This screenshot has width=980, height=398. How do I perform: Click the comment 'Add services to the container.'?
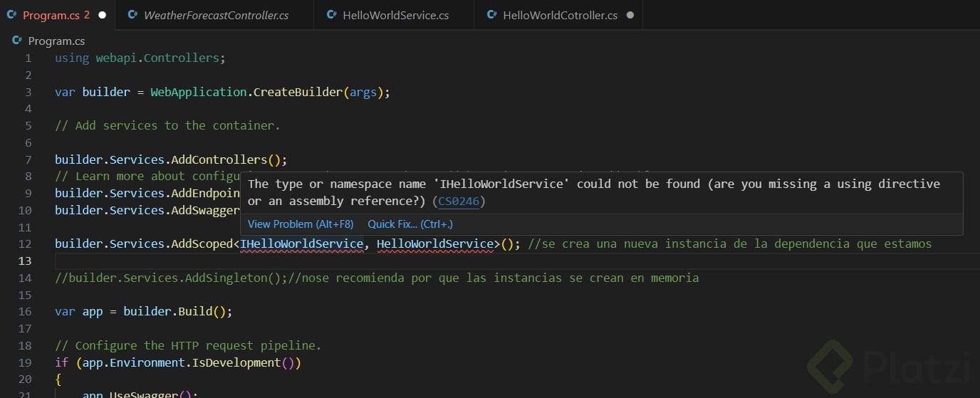(x=167, y=126)
